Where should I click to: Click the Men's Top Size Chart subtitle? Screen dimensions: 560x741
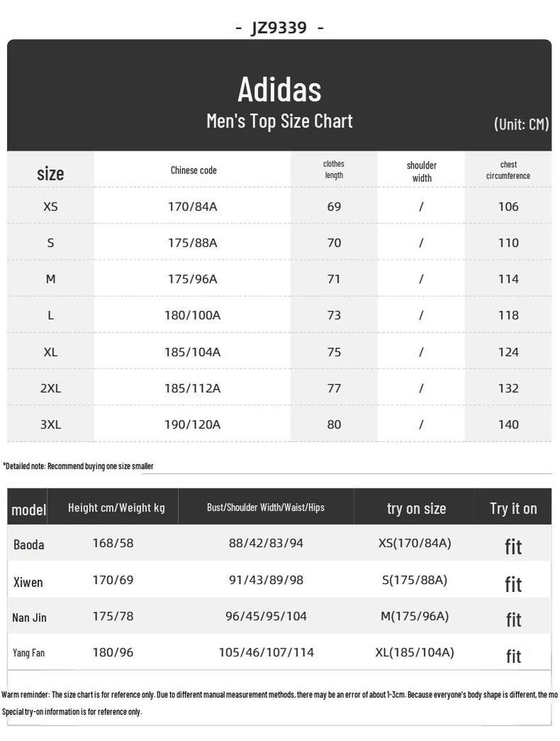(x=279, y=122)
